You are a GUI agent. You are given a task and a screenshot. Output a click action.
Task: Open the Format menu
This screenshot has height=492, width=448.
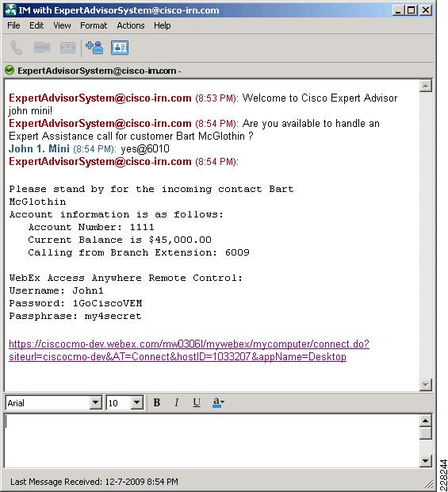tap(94, 25)
